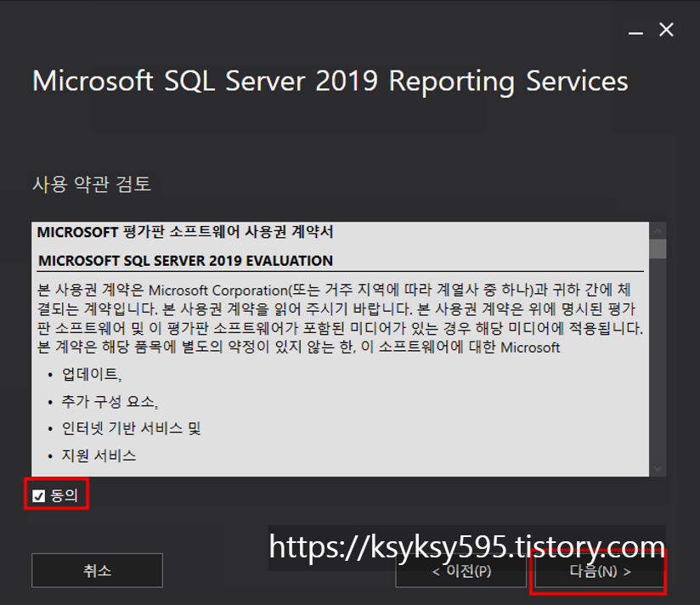
Task: Click the bullet item 인터넷 기반 서비스 및
Action: click(x=131, y=428)
